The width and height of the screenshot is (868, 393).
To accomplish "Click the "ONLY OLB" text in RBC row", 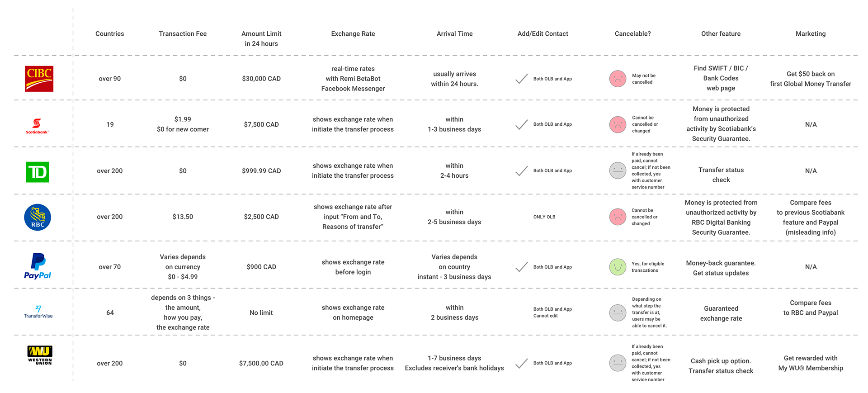I will (x=544, y=217).
